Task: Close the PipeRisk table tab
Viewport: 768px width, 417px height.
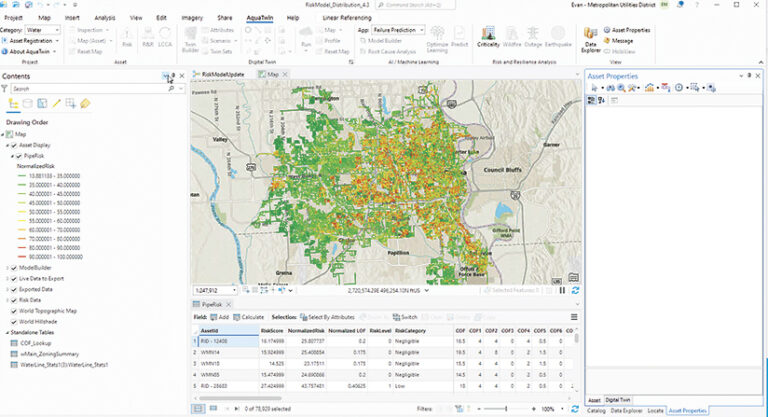Action: [x=229, y=305]
